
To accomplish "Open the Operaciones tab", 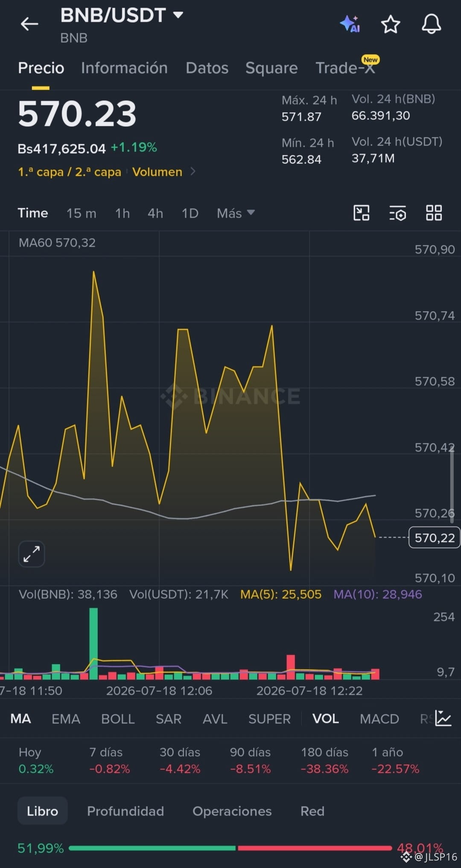I will click(232, 811).
